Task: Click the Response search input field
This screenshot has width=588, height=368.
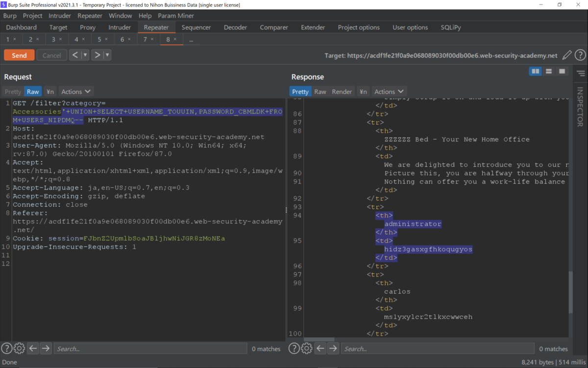Action: point(438,348)
